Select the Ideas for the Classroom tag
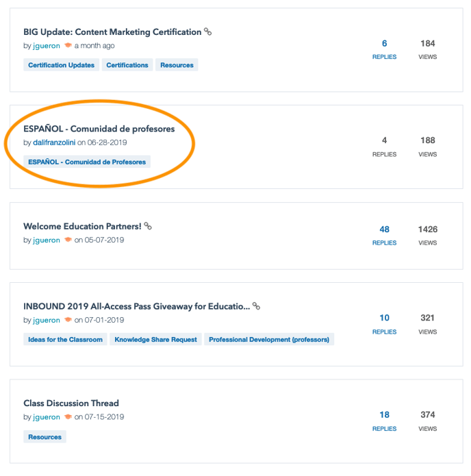The width and height of the screenshot is (471, 476). 66,339
